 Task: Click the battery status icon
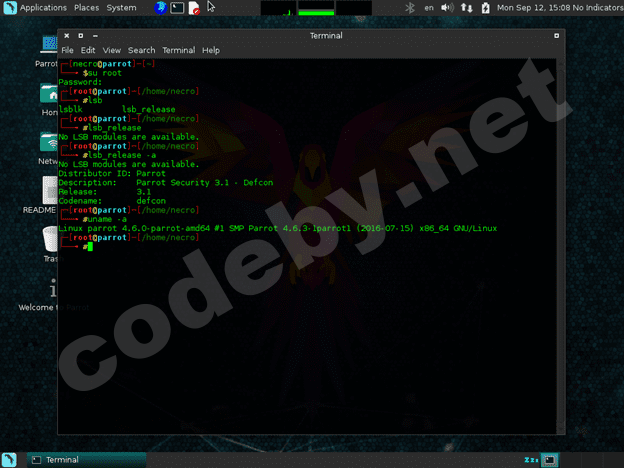point(486,8)
